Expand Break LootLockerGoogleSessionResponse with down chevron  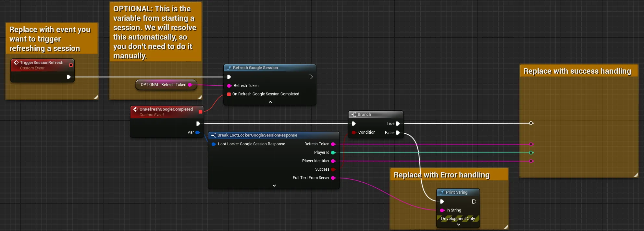coord(274,186)
